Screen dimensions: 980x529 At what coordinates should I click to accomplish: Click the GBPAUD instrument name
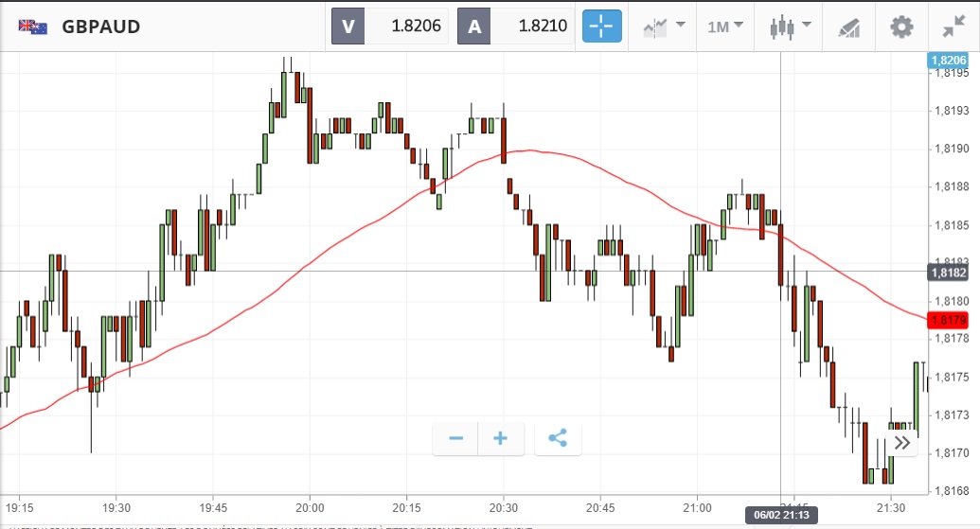[101, 26]
